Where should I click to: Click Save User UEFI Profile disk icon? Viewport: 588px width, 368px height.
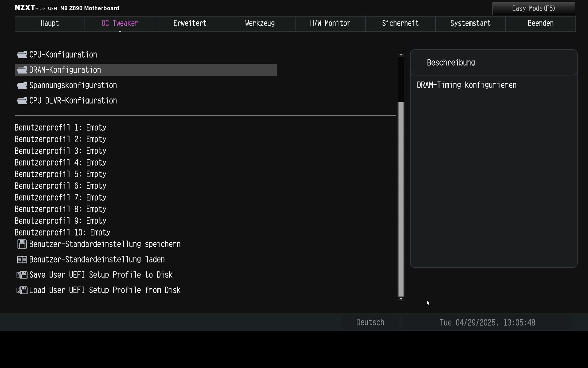pyautogui.click(x=22, y=275)
